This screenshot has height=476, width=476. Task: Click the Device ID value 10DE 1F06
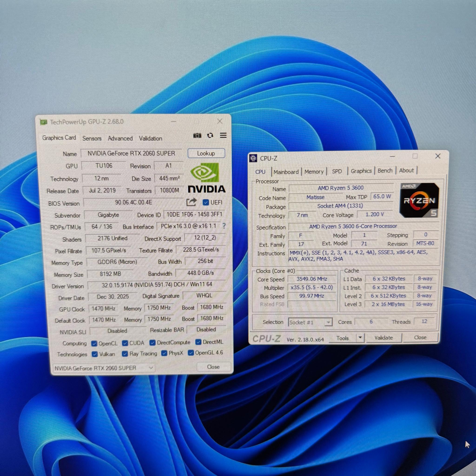point(194,214)
